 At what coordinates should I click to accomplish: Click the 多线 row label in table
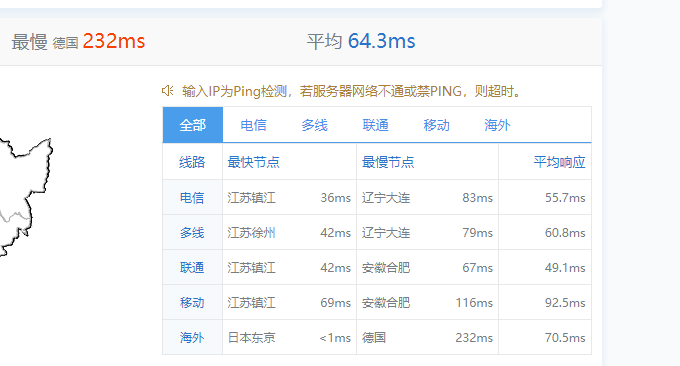[x=192, y=233]
